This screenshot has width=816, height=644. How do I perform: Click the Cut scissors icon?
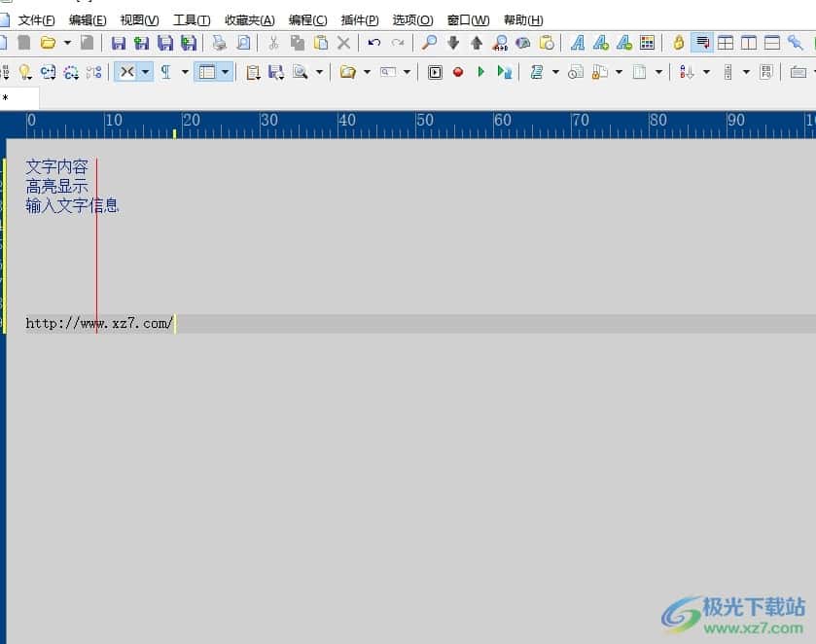[x=273, y=43]
